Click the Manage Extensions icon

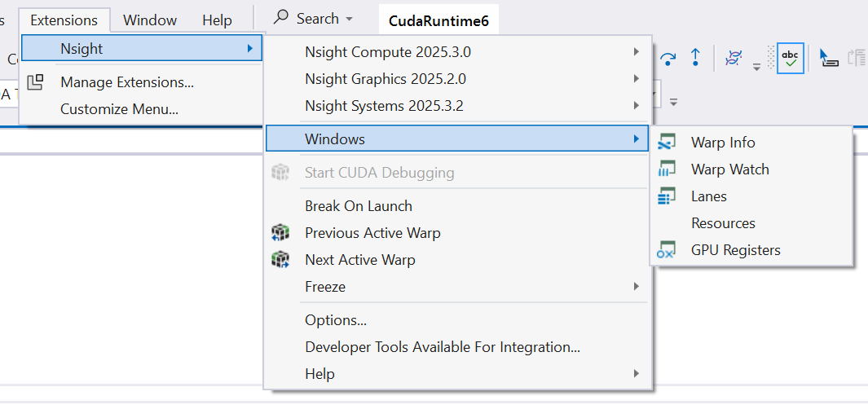point(35,82)
